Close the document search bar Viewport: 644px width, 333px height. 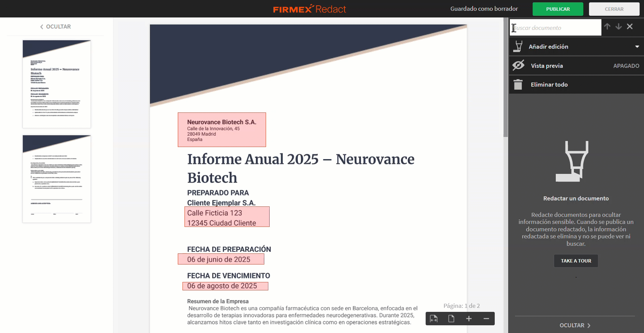click(x=630, y=27)
